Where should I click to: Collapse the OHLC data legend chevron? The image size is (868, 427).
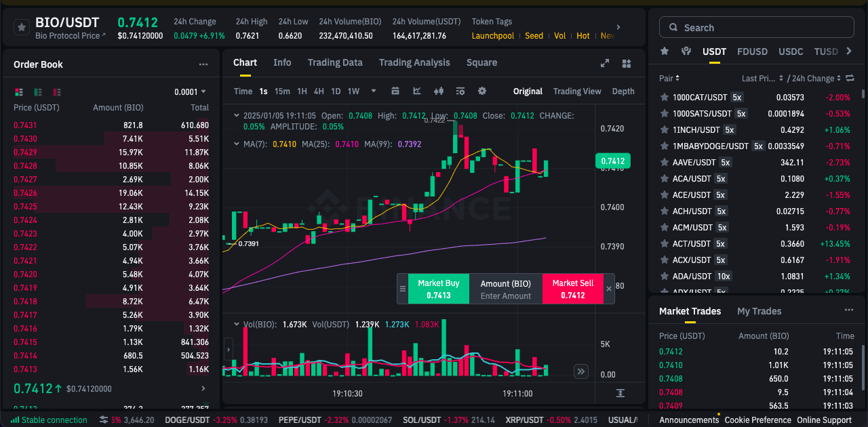236,116
